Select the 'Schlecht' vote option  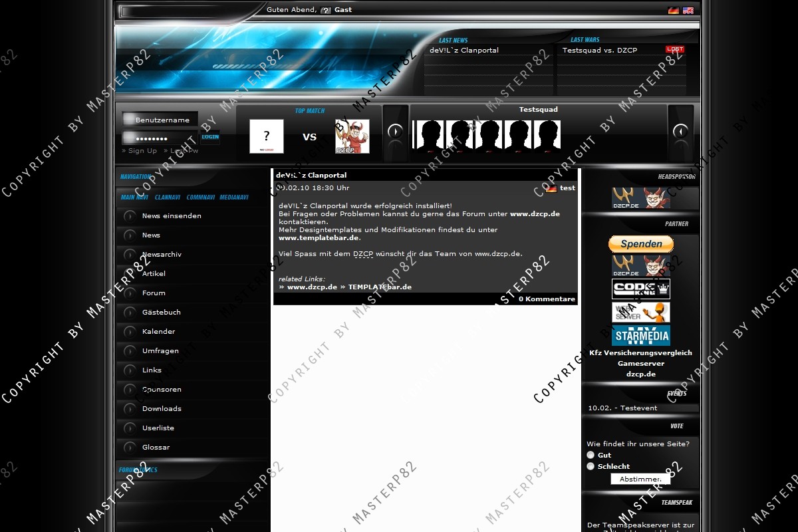point(591,466)
